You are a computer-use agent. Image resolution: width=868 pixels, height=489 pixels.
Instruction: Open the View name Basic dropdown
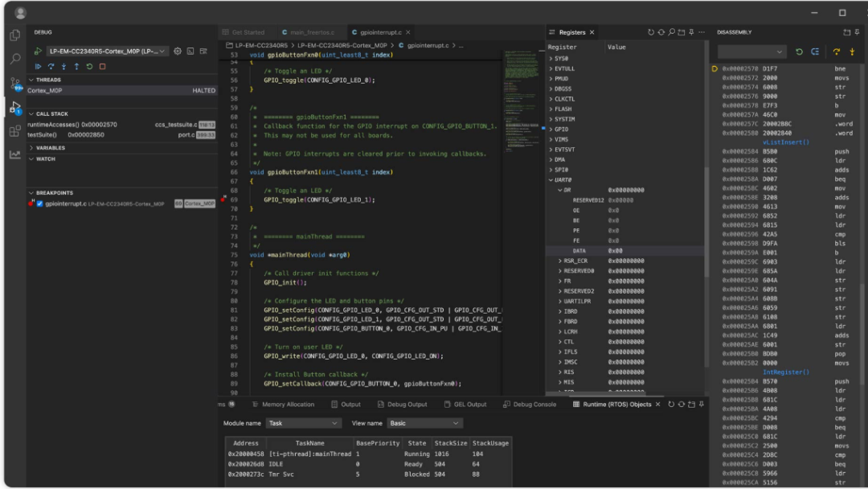[x=424, y=423]
